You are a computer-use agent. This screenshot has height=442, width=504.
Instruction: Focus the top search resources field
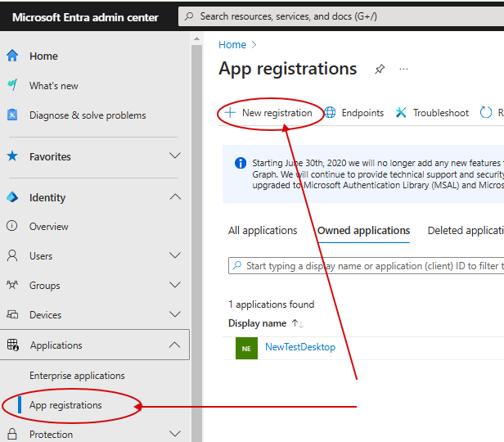341,16
